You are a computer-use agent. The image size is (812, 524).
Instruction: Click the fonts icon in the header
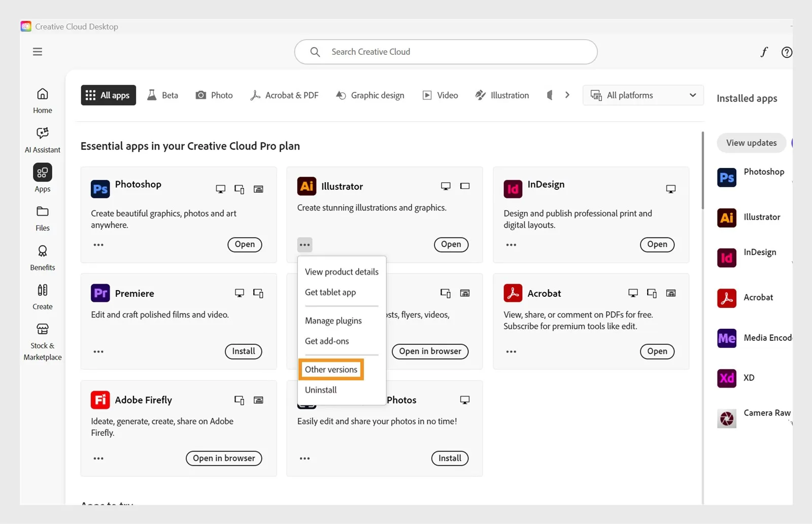pos(764,52)
